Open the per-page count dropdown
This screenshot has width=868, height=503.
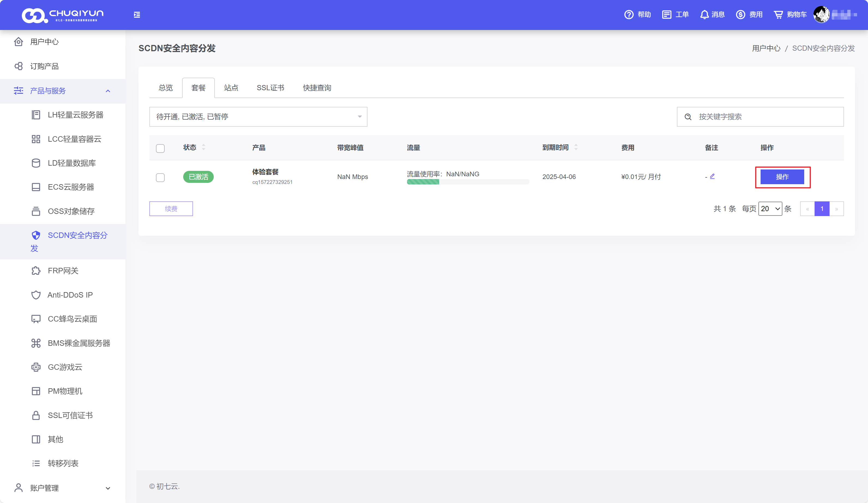tap(770, 209)
